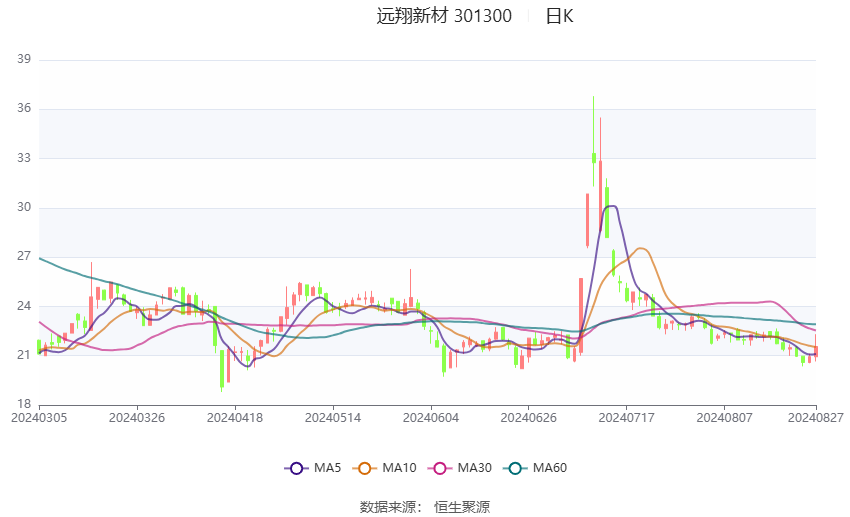This screenshot has height=517, width=850.
Task: Click the x-axis label 20240604
Action: pyautogui.click(x=431, y=418)
